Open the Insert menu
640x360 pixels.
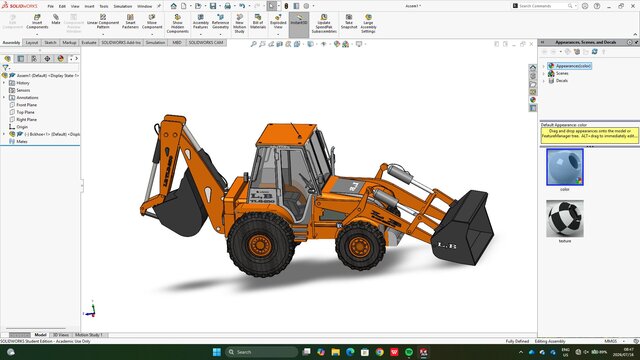pyautogui.click(x=89, y=7)
